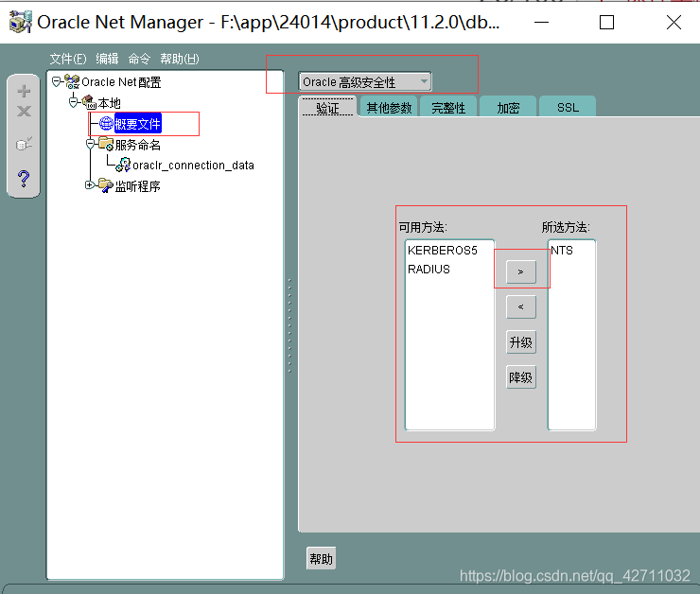The image size is (700, 594).
Task: Switch to the 验证 tab
Action: [327, 108]
